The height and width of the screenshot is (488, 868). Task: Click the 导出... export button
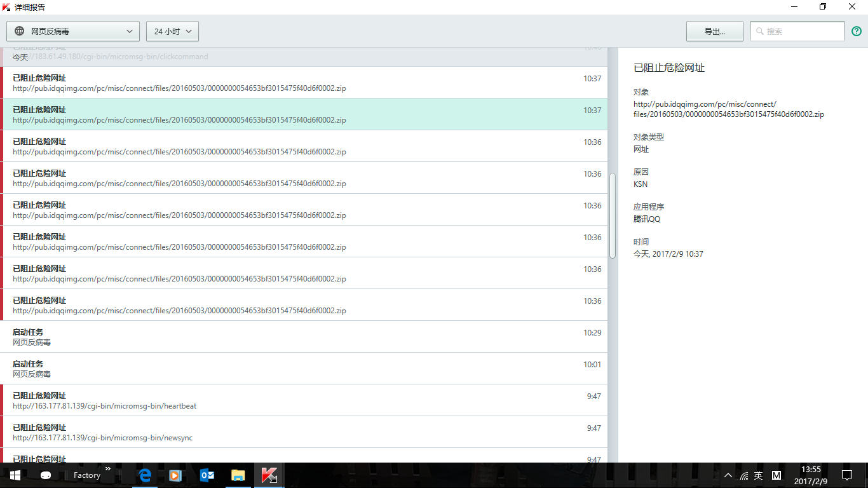(x=714, y=31)
